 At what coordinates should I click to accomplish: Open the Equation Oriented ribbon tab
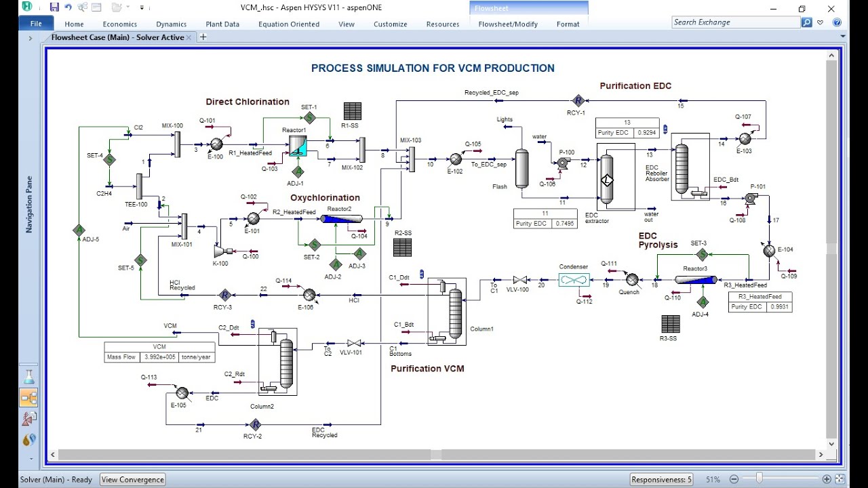click(x=289, y=24)
